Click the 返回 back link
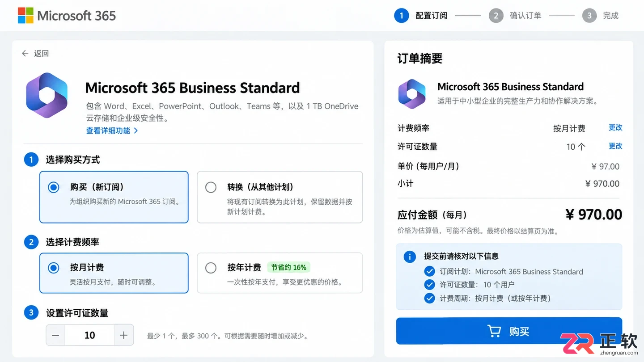 (x=35, y=53)
